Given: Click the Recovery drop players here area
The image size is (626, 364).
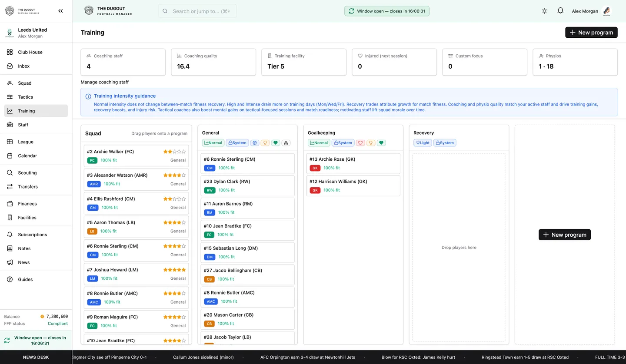Looking at the screenshot, I should (x=459, y=248).
